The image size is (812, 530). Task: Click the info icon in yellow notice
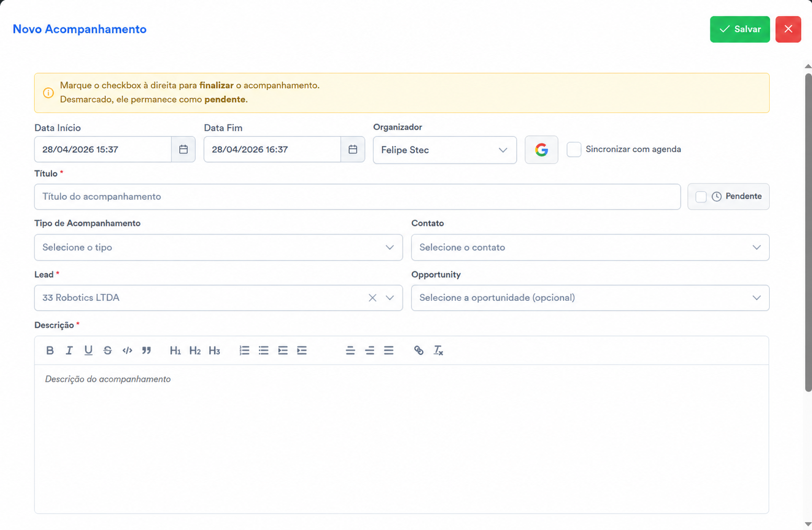(x=48, y=93)
